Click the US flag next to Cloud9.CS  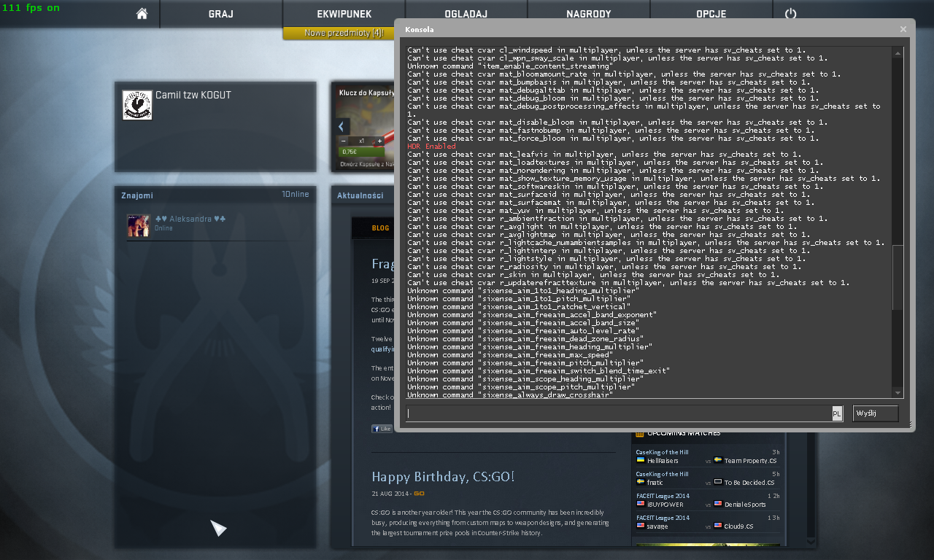(718, 525)
